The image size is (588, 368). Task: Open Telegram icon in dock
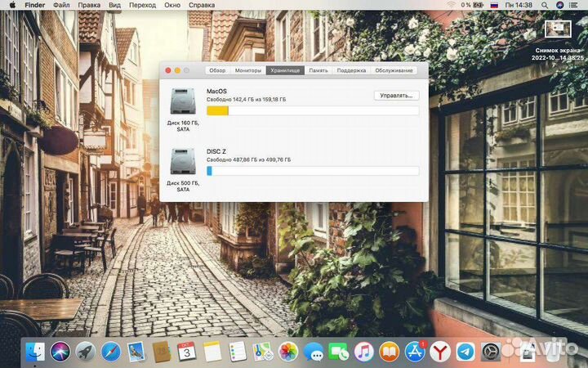pos(465,352)
